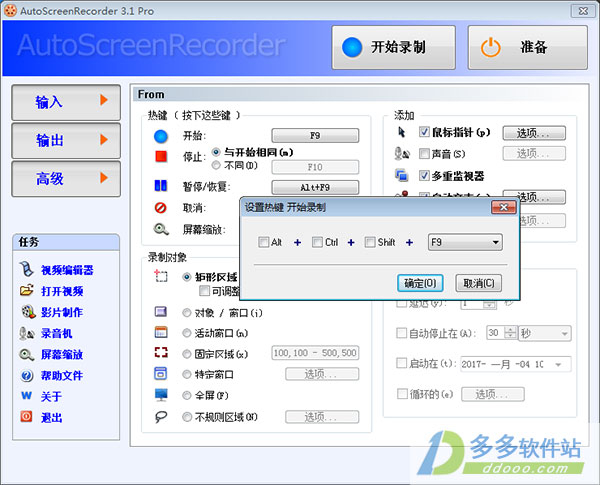Click 取消(C) in hotkey dialog
The height and width of the screenshot is (485, 600).
(x=479, y=283)
